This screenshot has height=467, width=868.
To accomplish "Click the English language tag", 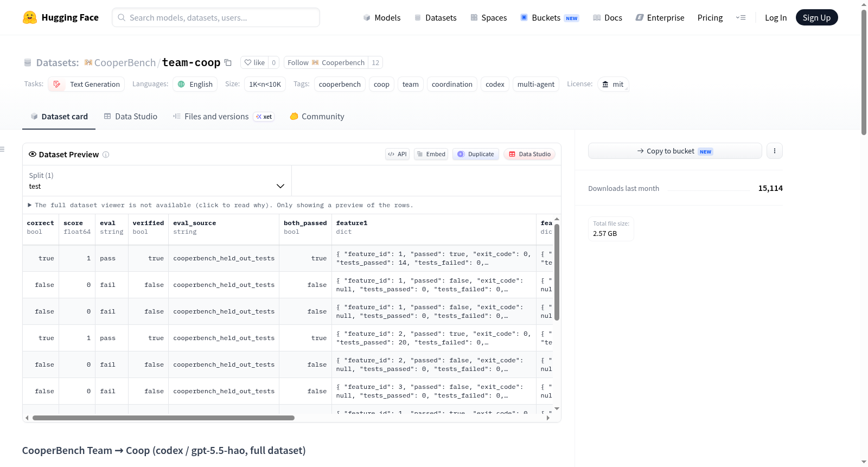I will tap(195, 84).
